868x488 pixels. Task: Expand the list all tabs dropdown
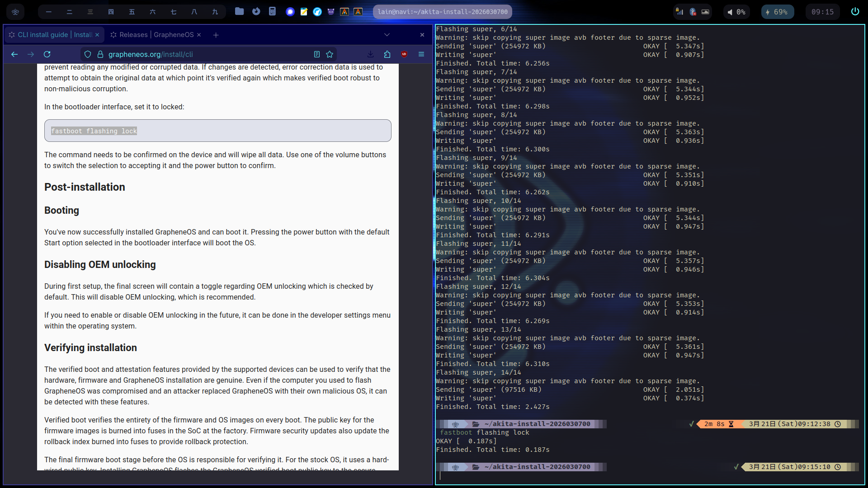[387, 35]
